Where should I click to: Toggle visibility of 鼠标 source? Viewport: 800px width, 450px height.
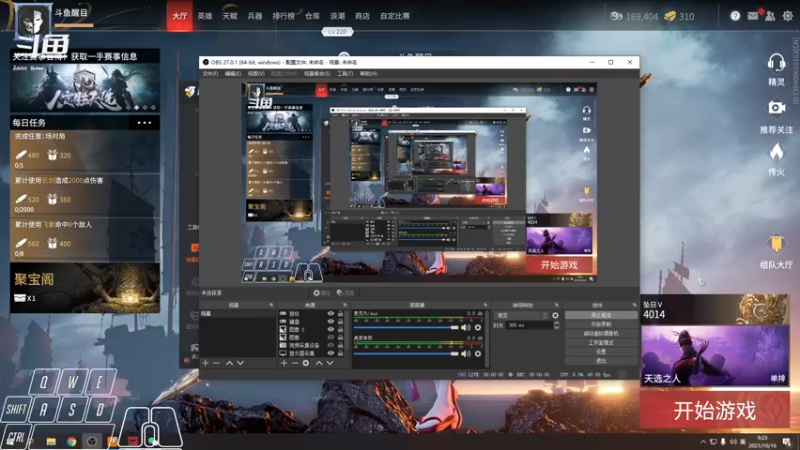coord(331,314)
